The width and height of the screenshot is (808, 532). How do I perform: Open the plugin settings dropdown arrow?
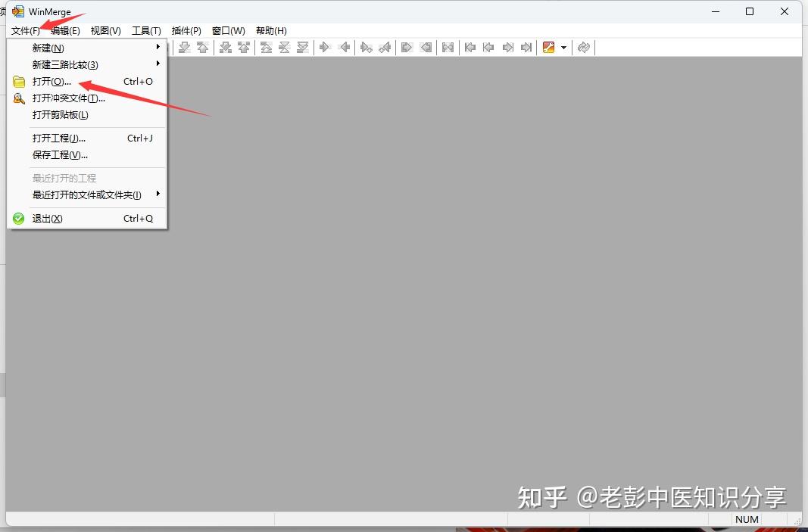565,48
